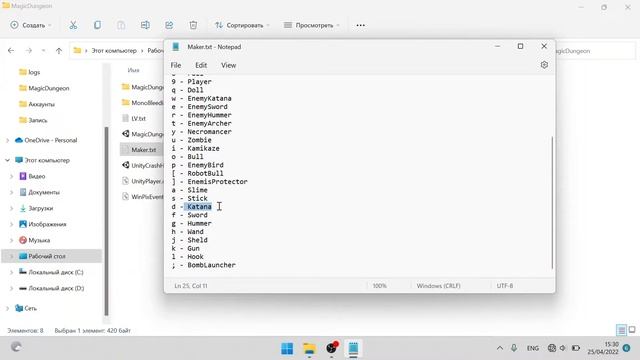Click the Rename icon in Explorer toolbar
640x360 pixels.
pos(145,25)
